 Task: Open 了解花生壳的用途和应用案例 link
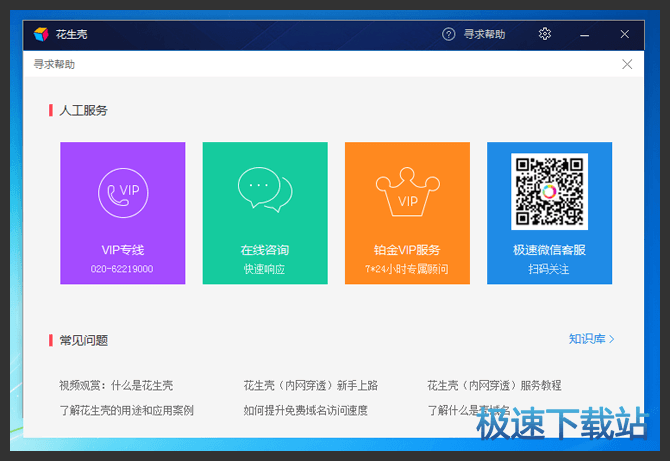coord(126,411)
